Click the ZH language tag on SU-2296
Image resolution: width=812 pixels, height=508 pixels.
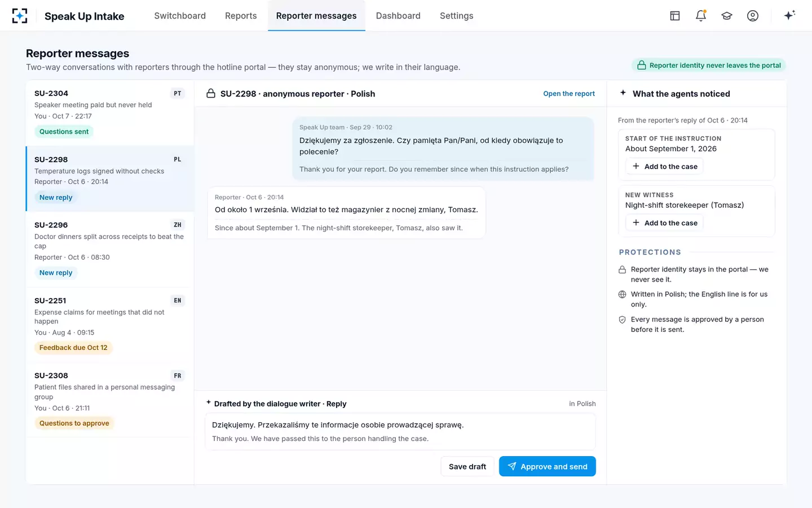(178, 225)
